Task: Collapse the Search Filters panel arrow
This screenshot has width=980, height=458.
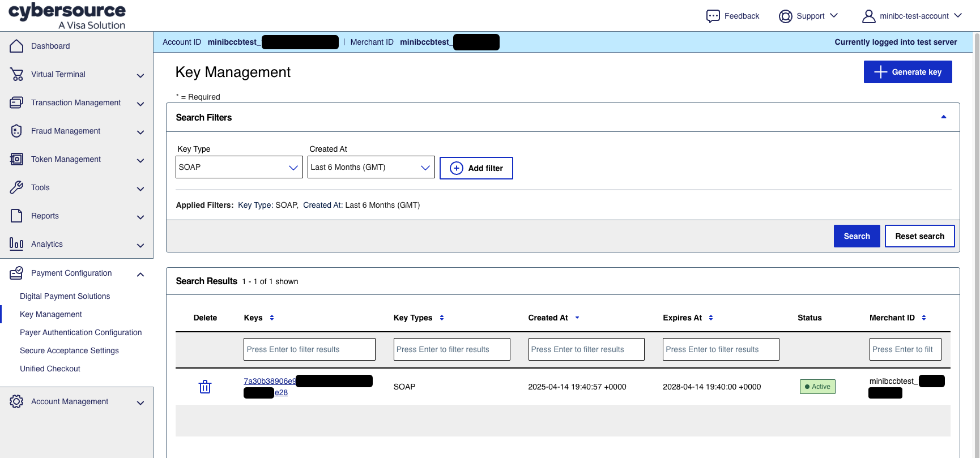Action: pos(944,117)
